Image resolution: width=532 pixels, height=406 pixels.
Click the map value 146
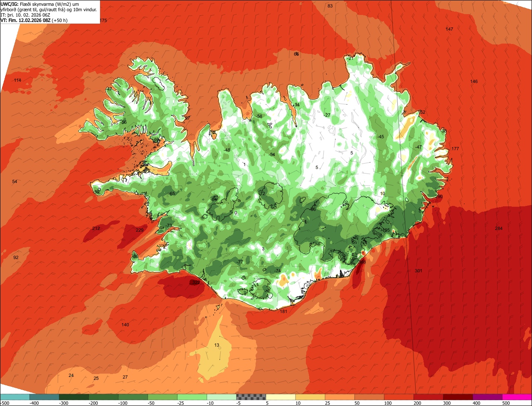pyautogui.click(x=474, y=81)
